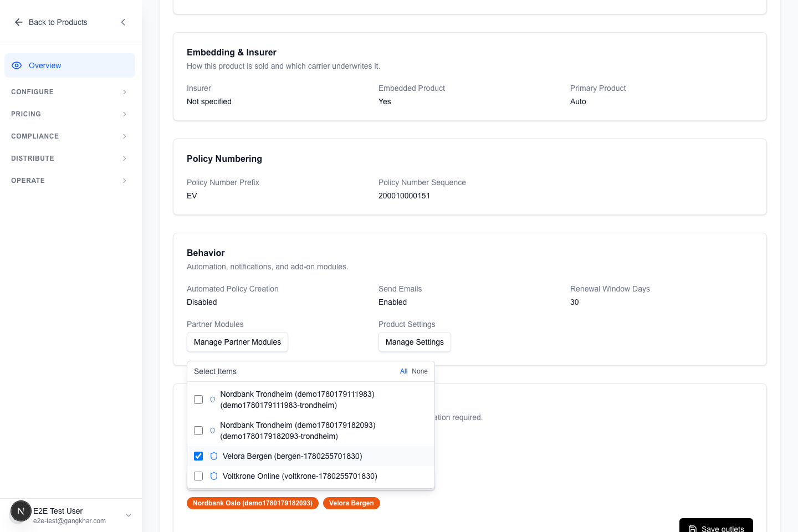
Task: Collapse the sidebar with the chevron icon
Action: (x=123, y=22)
